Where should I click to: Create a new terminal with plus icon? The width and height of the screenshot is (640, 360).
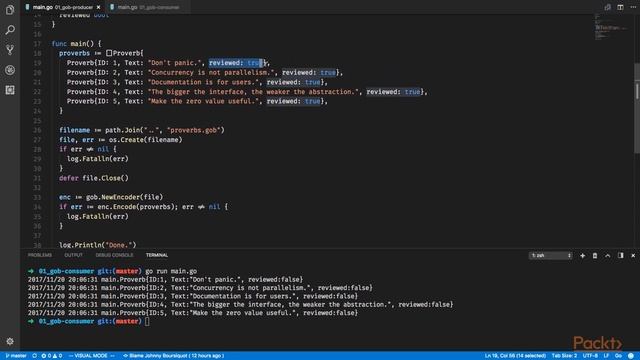click(x=582, y=256)
